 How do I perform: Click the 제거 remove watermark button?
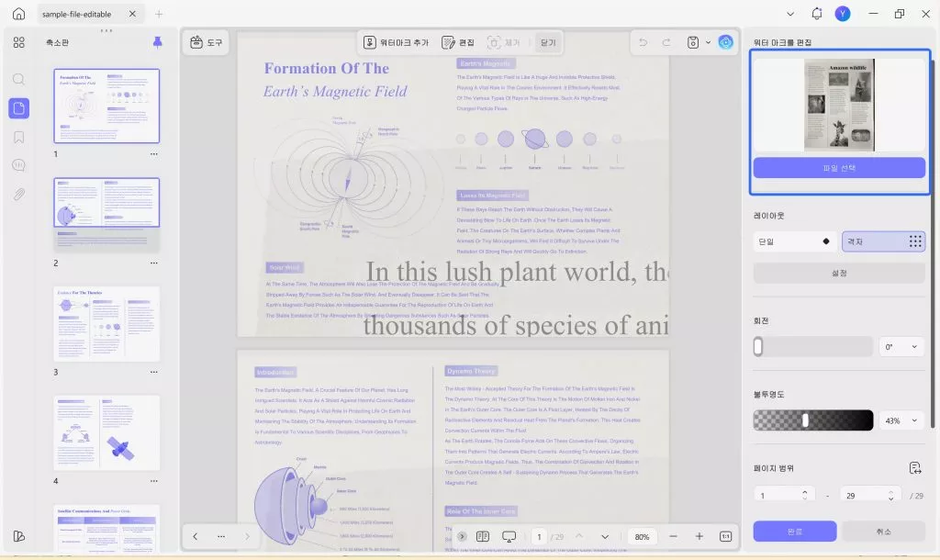tap(504, 42)
